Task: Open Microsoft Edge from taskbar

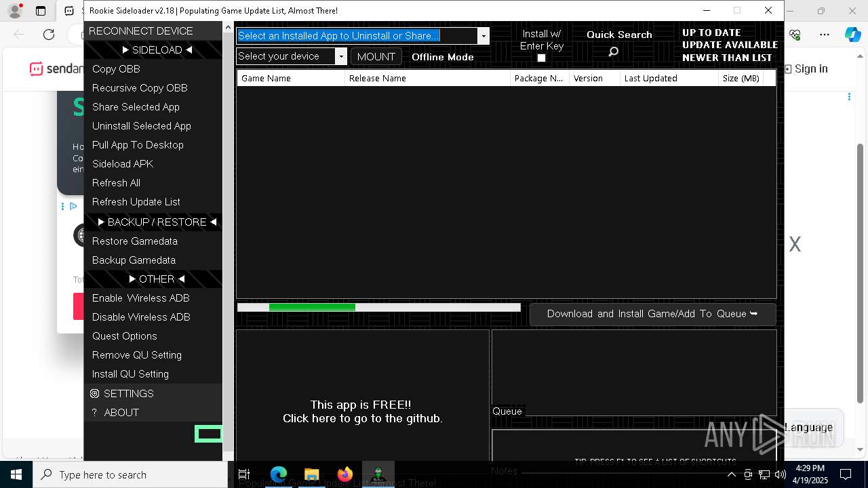Action: [x=278, y=474]
